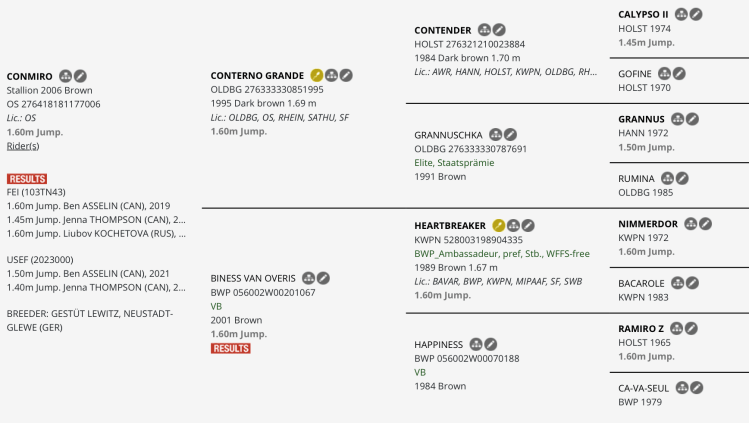The width and height of the screenshot is (749, 423).
Task: Open pedigree tree icon for CA-VA-SEUL
Action: (x=681, y=387)
